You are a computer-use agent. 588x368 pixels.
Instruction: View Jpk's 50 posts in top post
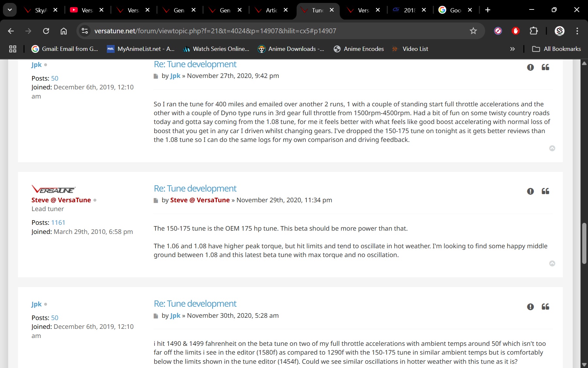(55, 78)
